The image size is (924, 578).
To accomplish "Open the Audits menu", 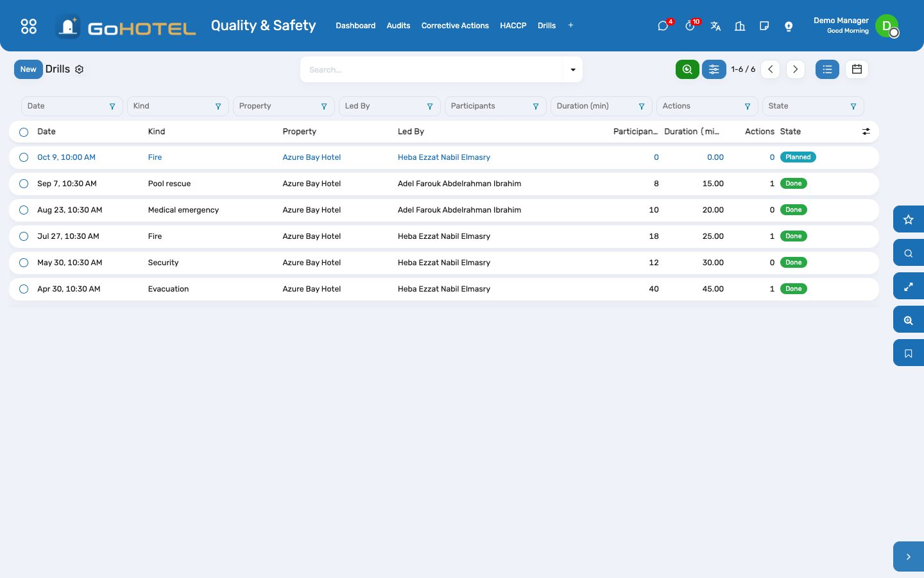I will pyautogui.click(x=398, y=26).
